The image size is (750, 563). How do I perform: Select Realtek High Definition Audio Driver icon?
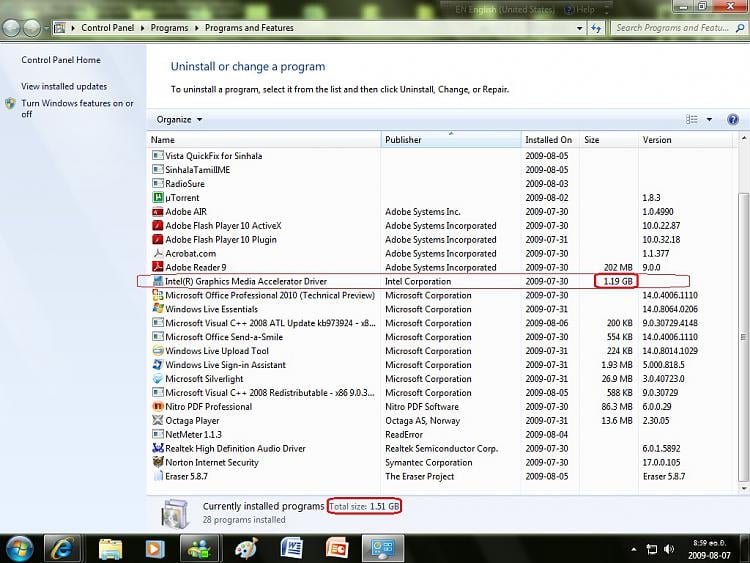pyautogui.click(x=157, y=448)
